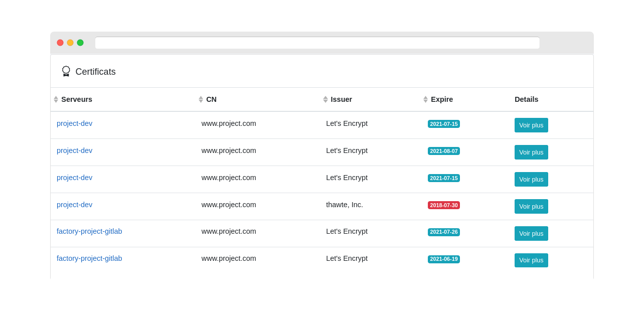Screen dimensions: 644x313
Task: Click the 2021-08-07 expiry badge
Action: click(x=444, y=151)
